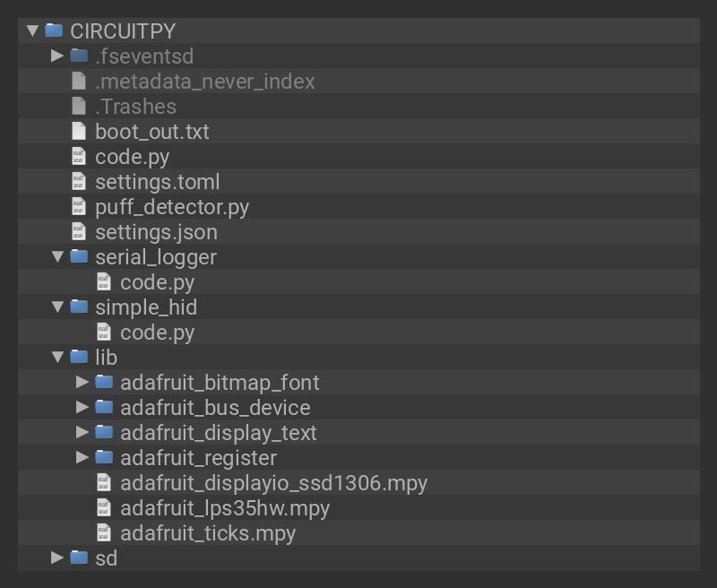Viewport: 717px width, 588px height.
Task: Click the Python file icon beside code.py
Action: click(x=80, y=156)
